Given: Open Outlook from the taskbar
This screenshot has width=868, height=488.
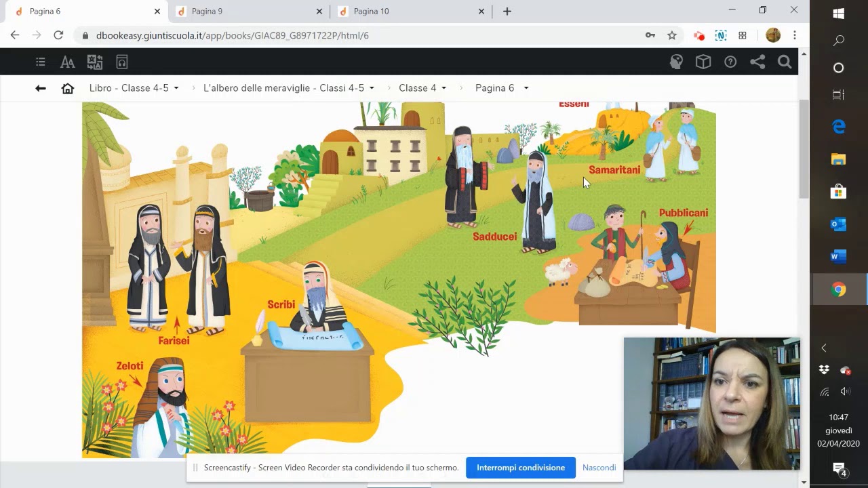Looking at the screenshot, I should click(839, 224).
